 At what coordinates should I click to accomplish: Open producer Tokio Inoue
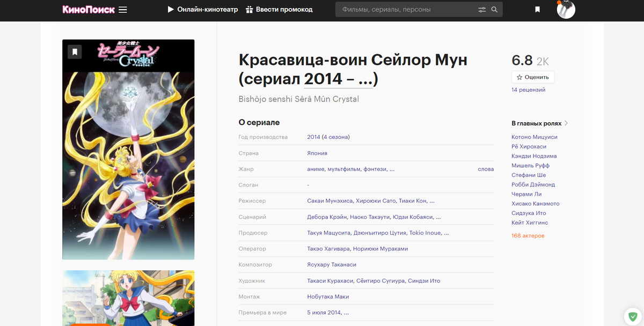click(x=426, y=233)
